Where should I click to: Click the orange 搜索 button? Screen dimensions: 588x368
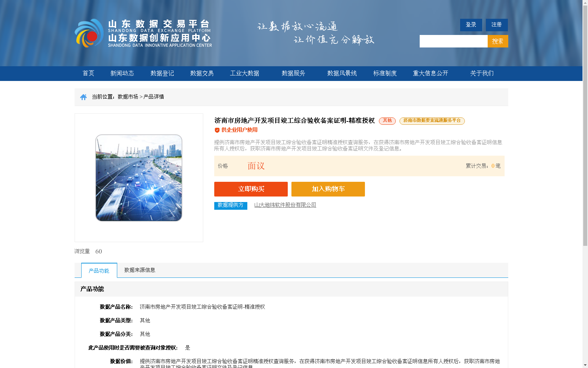coord(498,41)
